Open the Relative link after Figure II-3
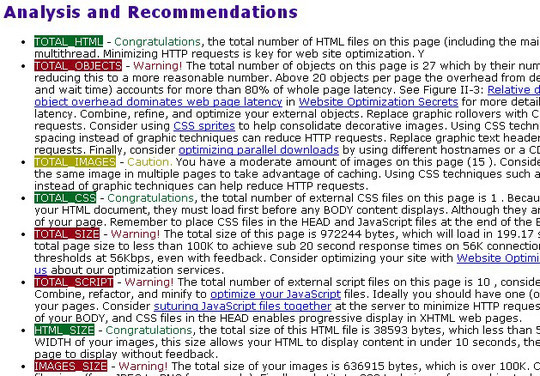Viewport: 540px width, 376px height. (513, 90)
